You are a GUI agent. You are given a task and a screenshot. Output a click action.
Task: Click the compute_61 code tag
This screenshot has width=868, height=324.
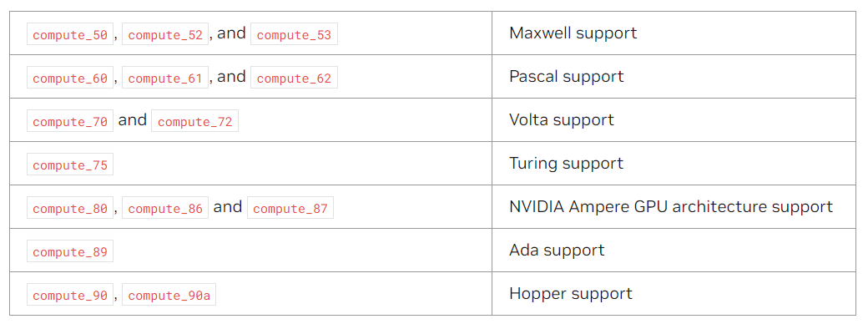165,78
